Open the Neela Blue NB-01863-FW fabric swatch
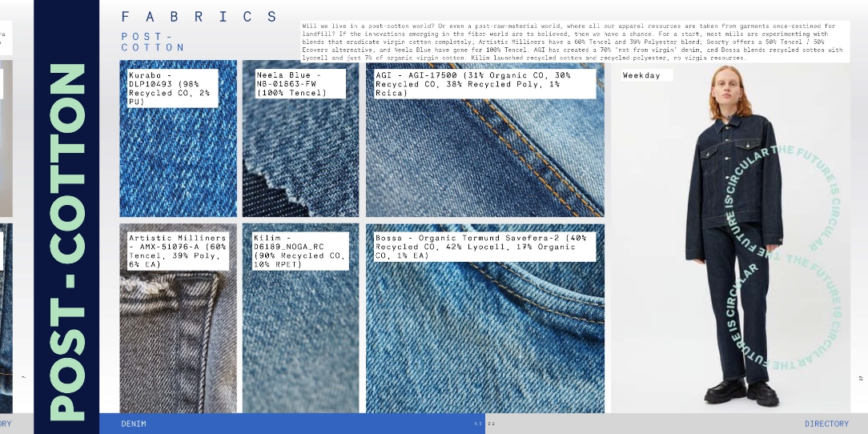Image resolution: width=868 pixels, height=434 pixels. (x=300, y=139)
